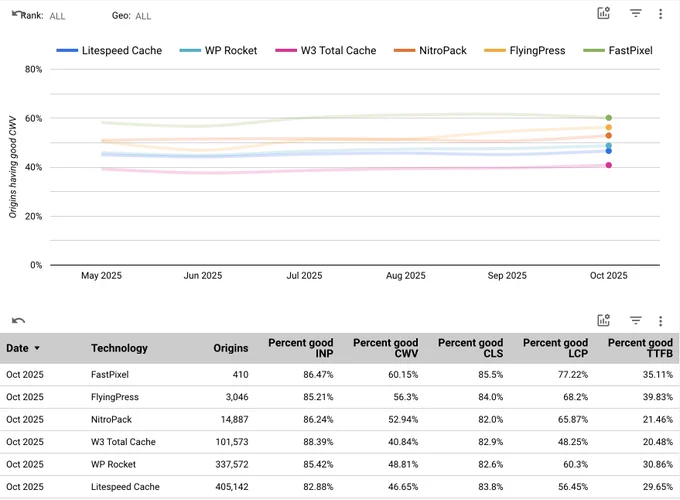Screen dimensions: 680x500
Task: Click the Jul 2025 axis label
Action: point(304,276)
